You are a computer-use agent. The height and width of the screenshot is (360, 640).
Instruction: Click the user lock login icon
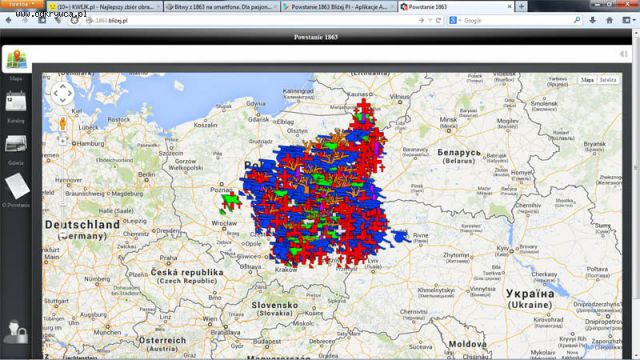tap(16, 332)
